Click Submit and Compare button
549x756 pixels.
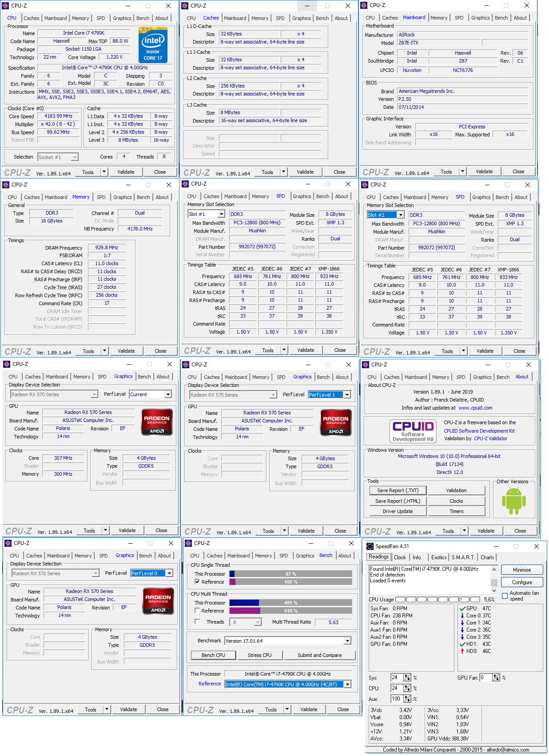coord(320,655)
